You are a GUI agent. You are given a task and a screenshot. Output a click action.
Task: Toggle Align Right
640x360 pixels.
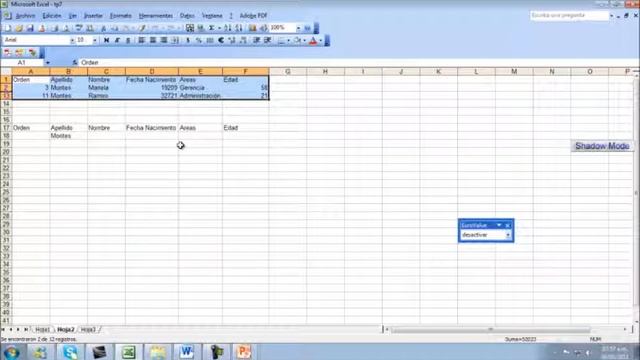pyautogui.click(x=164, y=40)
